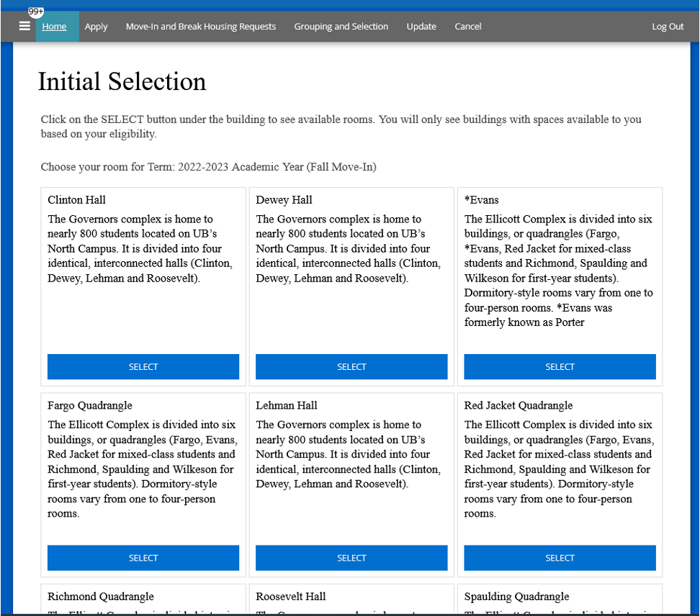Open the Apply menu item

[x=96, y=27]
